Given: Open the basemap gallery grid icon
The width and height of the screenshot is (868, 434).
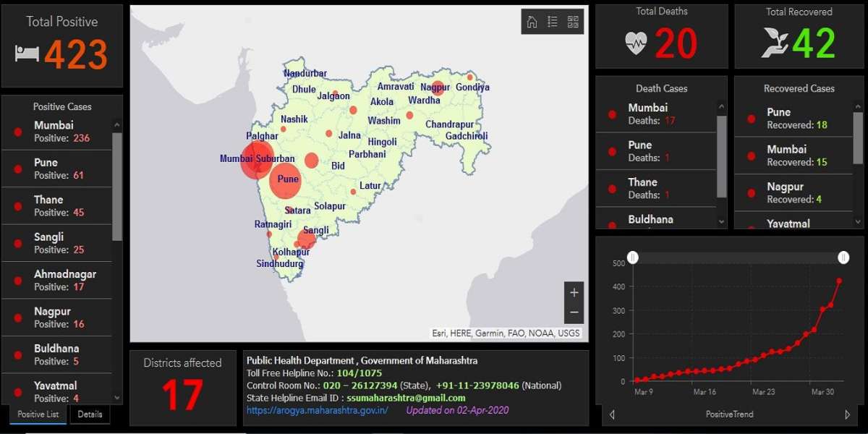Looking at the screenshot, I should (x=573, y=22).
